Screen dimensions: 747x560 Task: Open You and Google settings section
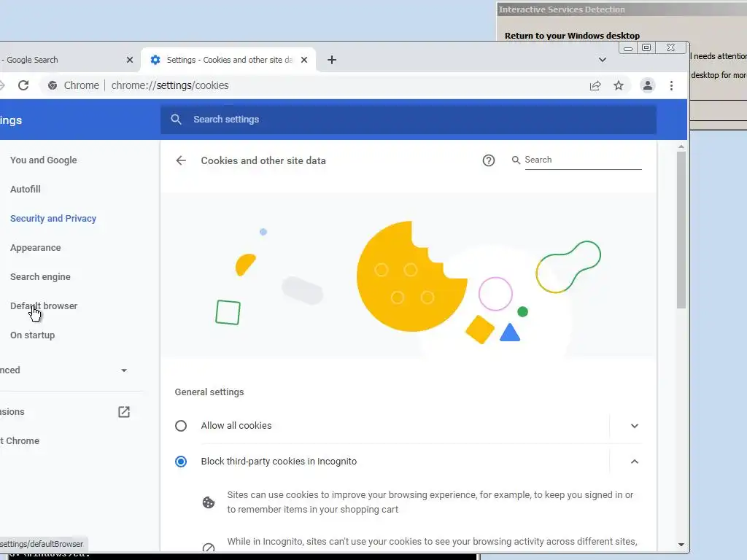43,160
